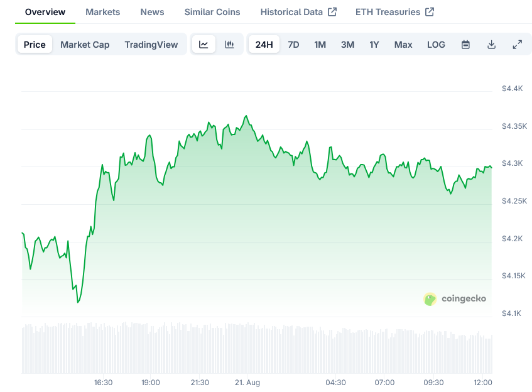Switch to candlestick chart icon
Image resolution: width=532 pixels, height=392 pixels.
[x=229, y=45]
